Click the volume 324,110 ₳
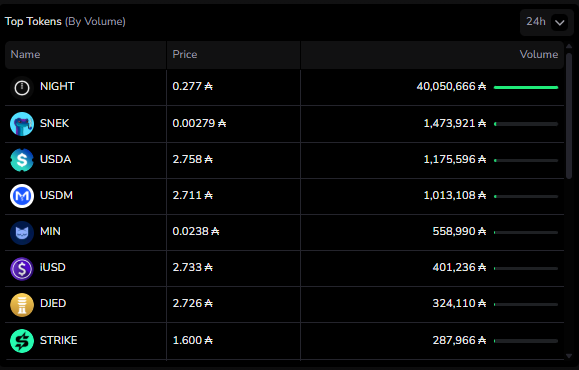Screen dimensions: 579x370 pyautogui.click(x=459, y=304)
